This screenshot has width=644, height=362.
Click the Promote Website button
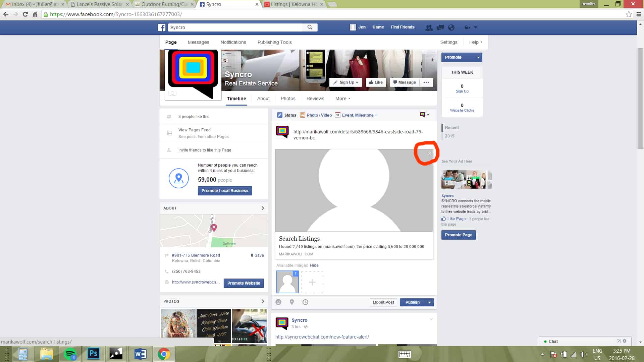[x=244, y=283]
